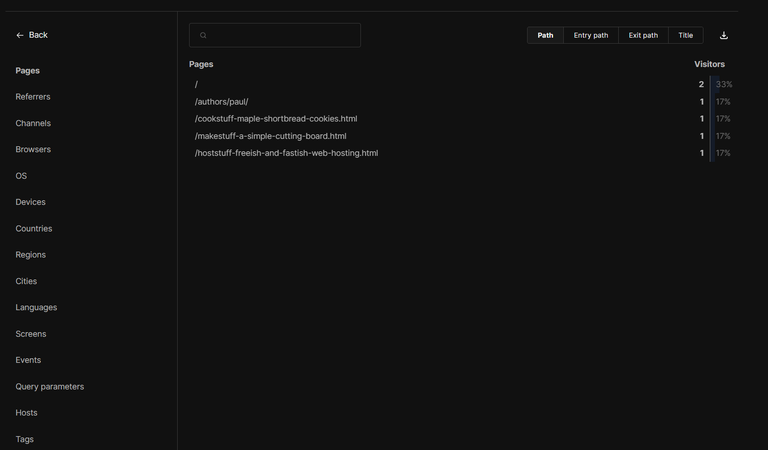Focus the pages search field
This screenshot has height=450, width=768.
[x=275, y=35]
